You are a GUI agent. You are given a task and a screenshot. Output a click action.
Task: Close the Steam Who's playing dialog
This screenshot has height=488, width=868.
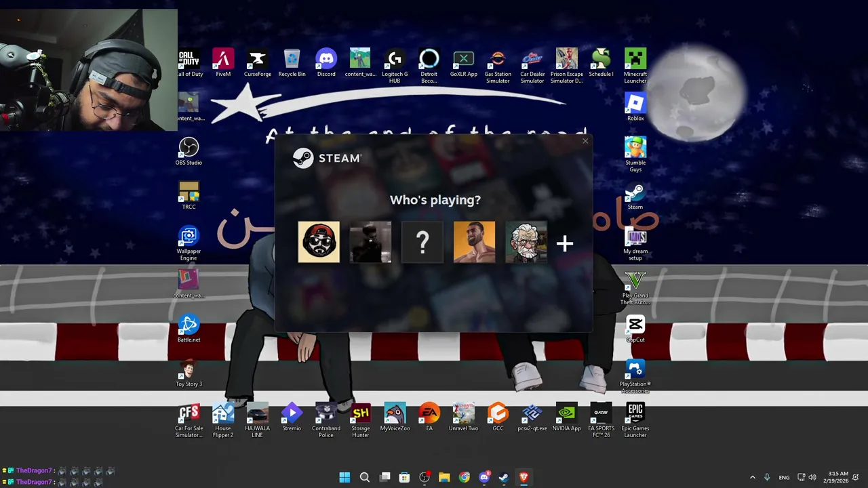(585, 141)
